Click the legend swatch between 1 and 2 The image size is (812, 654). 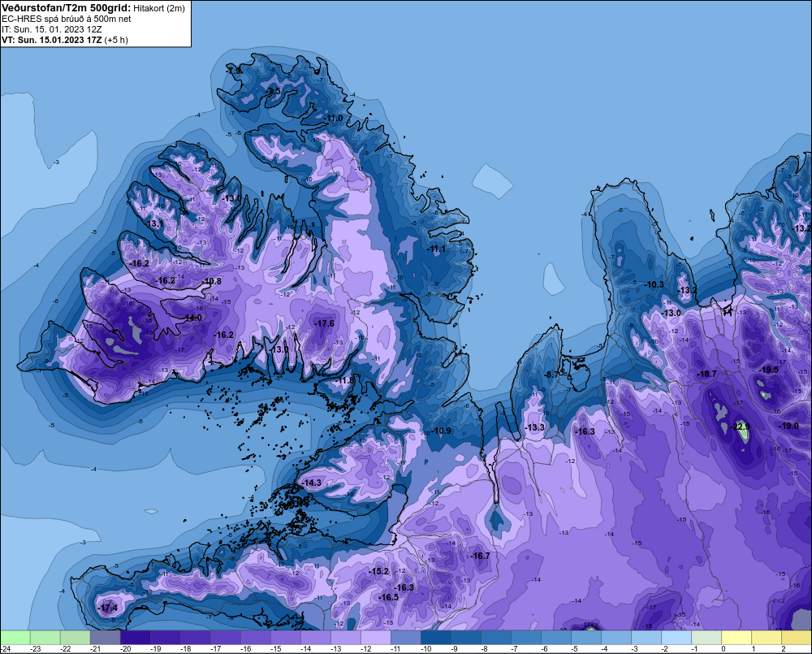767,637
